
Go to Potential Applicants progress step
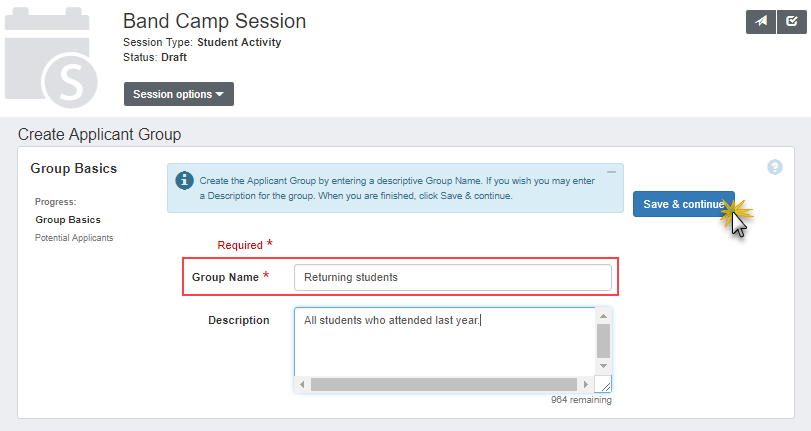click(x=74, y=238)
